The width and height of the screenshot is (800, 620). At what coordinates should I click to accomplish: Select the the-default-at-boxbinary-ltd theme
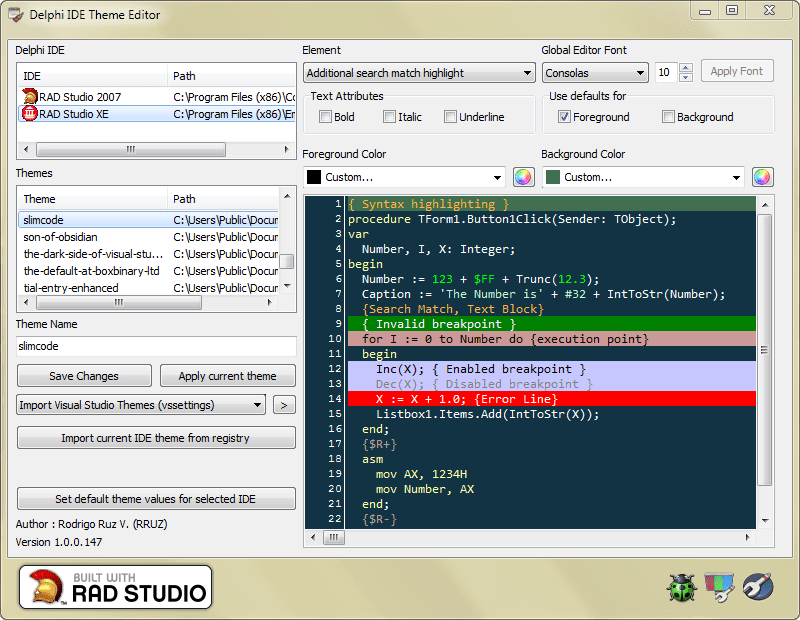coord(148,271)
